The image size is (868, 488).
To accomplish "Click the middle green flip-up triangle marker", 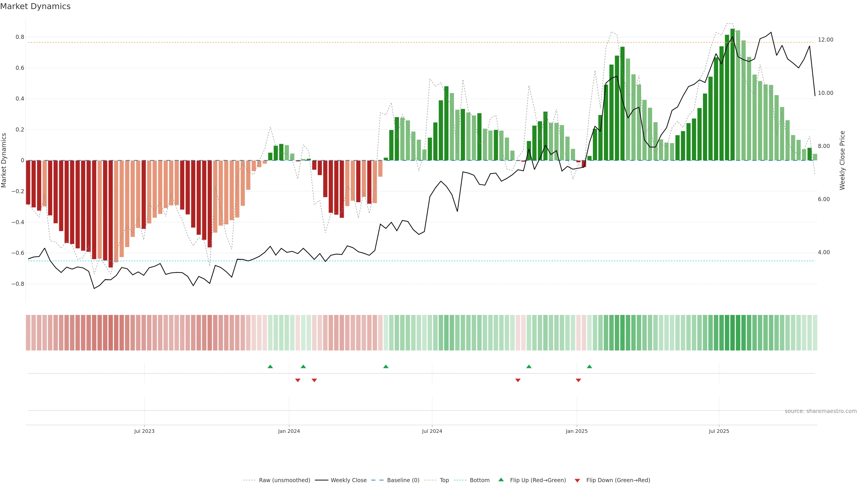I will [x=386, y=366].
